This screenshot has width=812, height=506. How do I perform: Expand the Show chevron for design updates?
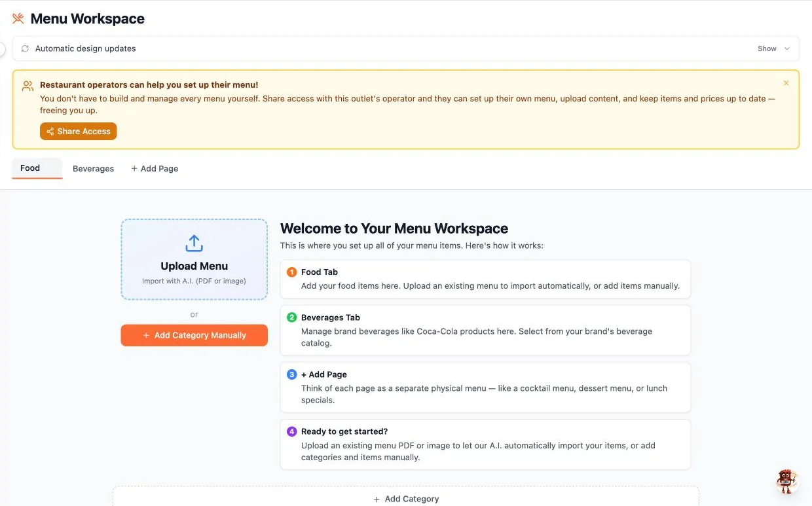point(786,48)
